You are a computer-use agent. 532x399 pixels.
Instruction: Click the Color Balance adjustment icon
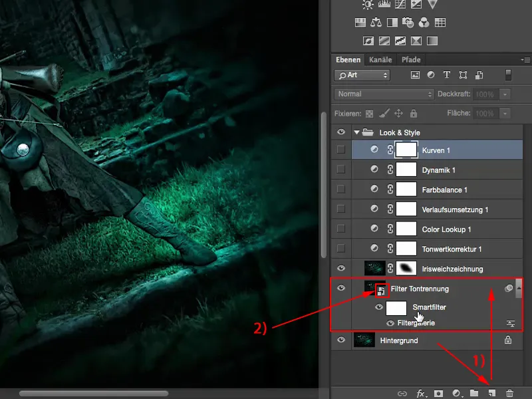coord(375,22)
